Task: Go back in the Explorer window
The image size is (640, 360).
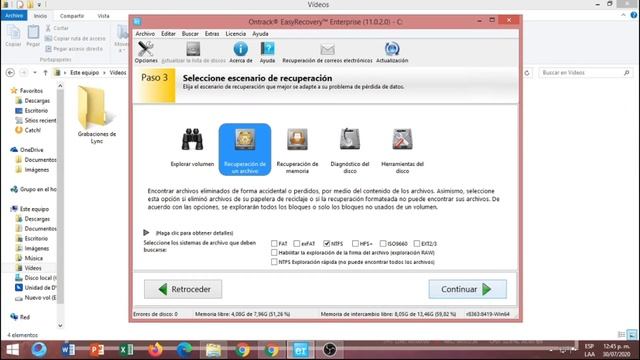Action: click(x=10, y=73)
